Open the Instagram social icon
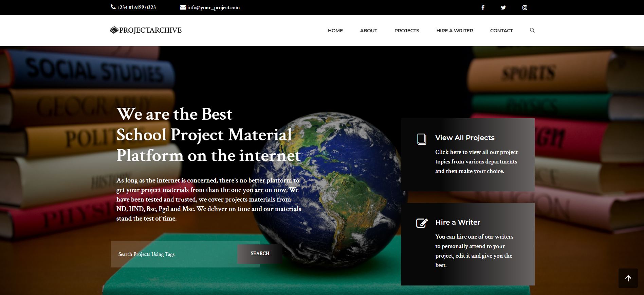Screen dimensions: 644x295 pyautogui.click(x=525, y=7)
